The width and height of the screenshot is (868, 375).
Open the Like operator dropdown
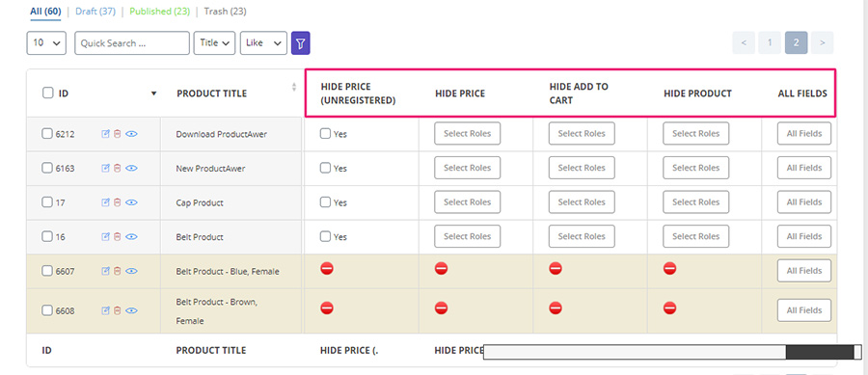tap(263, 43)
